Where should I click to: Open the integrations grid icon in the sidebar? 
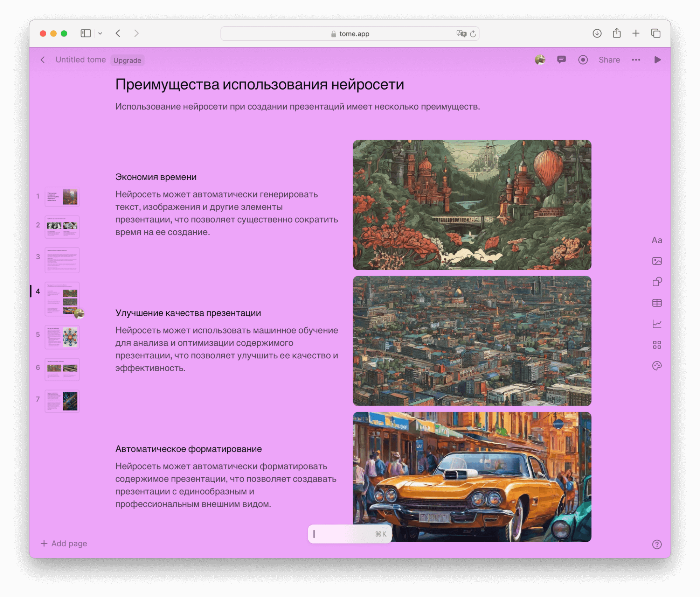coord(657,345)
